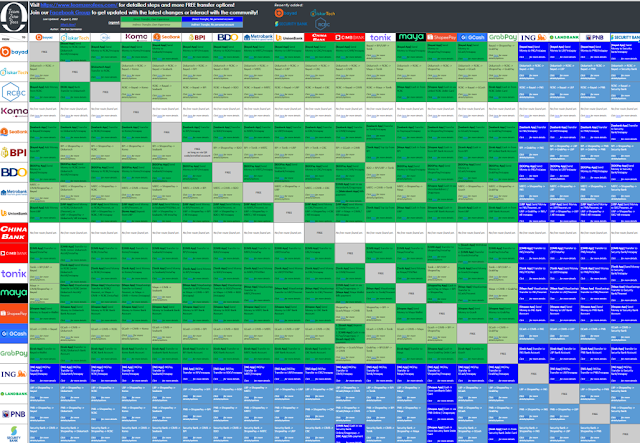The height and width of the screenshot is (443, 640).
Task: Click the SeaBank row header logo
Action: coord(14,132)
